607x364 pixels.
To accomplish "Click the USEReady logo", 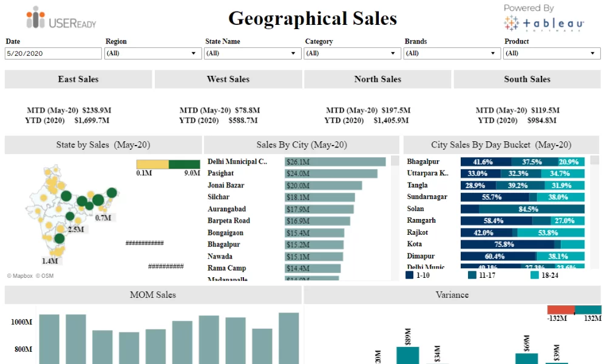I will pos(61,18).
